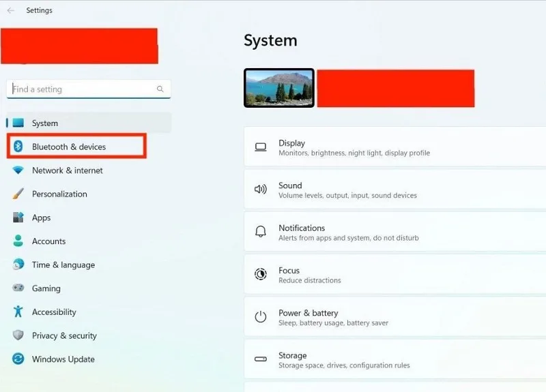Click the Accounts person icon
This screenshot has height=392, width=546.
18,241
